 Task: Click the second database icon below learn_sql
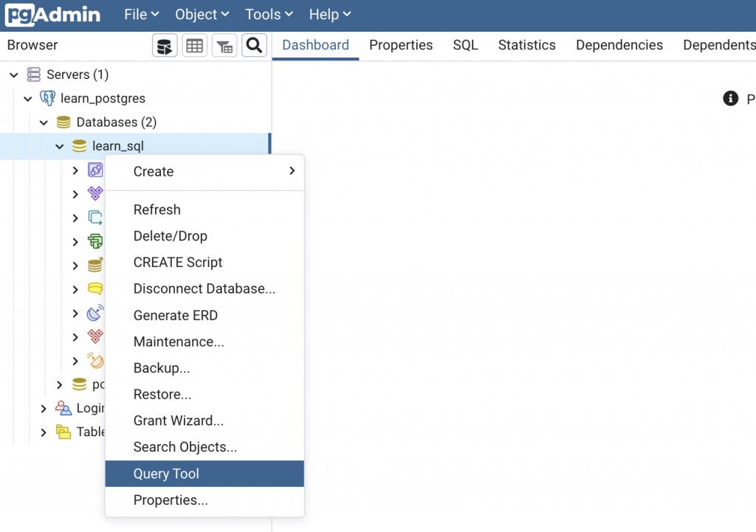[80, 384]
